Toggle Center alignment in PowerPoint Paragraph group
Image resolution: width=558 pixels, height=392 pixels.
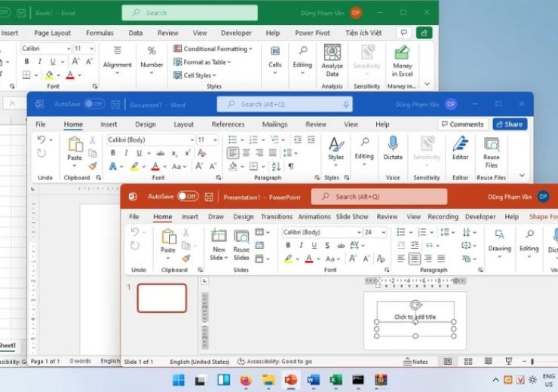pos(414,259)
